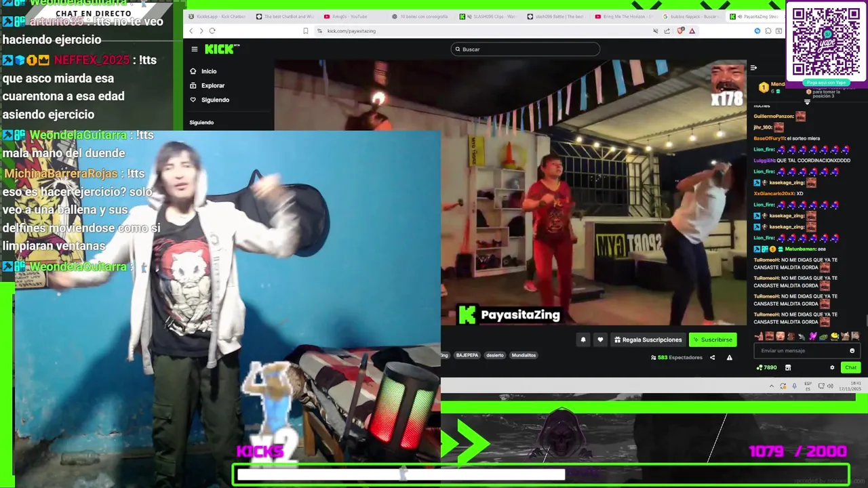Viewport: 868px width, 488px height.
Task: Click the XxGiancarlo20xX username in chat
Action: click(x=772, y=193)
